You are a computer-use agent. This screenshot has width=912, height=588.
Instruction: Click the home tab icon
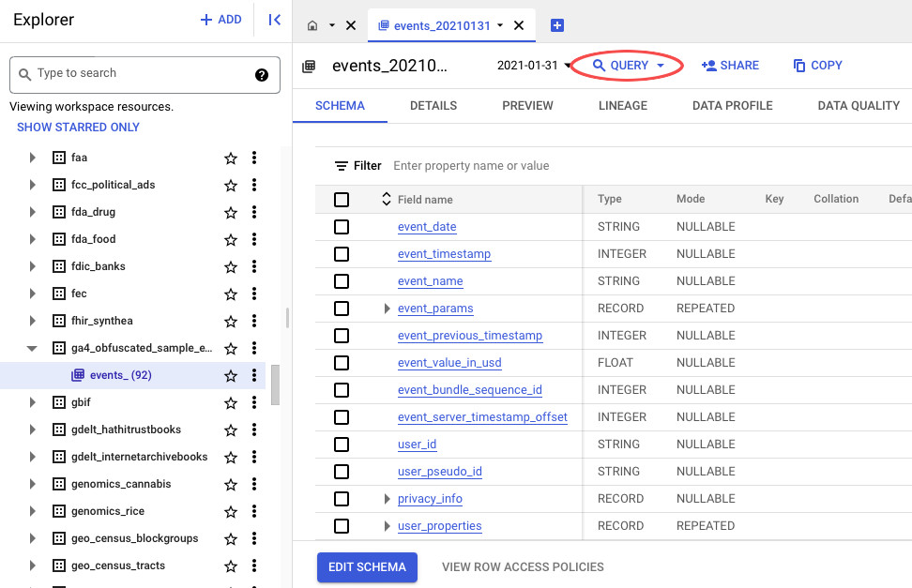tap(312, 25)
